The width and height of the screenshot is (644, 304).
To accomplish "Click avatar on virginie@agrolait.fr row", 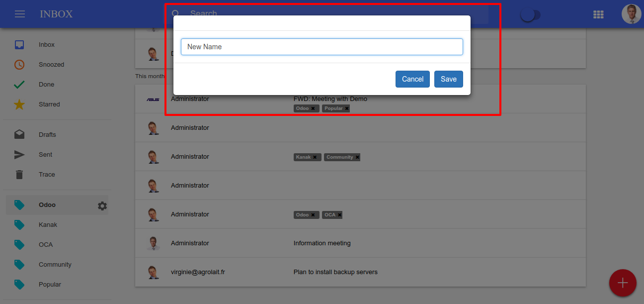I will tap(153, 272).
